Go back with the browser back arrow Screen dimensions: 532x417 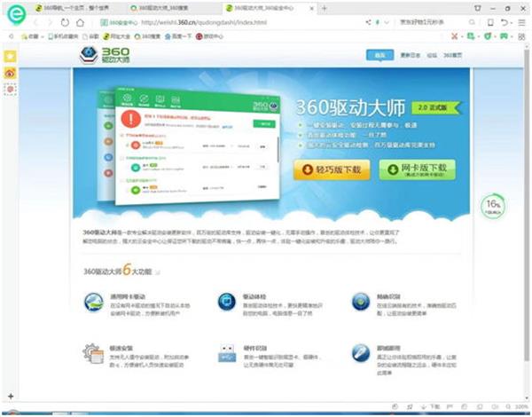point(36,22)
